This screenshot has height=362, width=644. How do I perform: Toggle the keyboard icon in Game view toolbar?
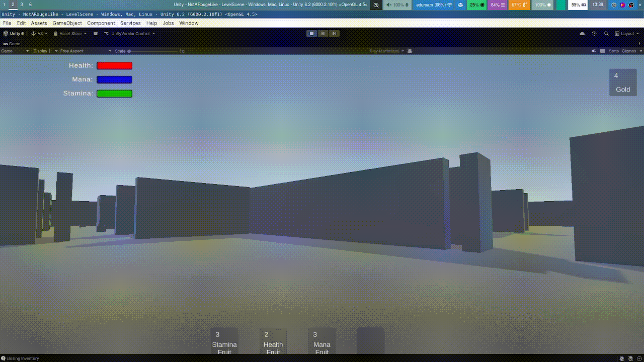click(603, 51)
